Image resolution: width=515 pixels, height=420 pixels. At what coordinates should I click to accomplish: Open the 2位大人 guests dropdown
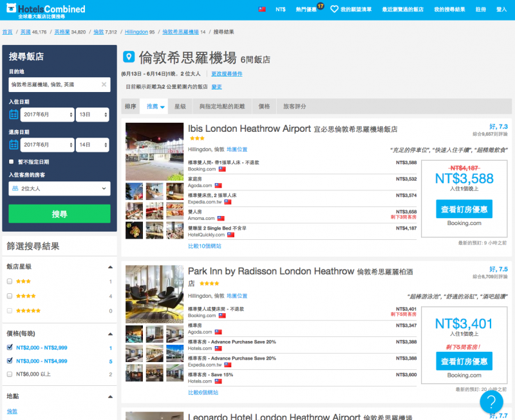59,188
